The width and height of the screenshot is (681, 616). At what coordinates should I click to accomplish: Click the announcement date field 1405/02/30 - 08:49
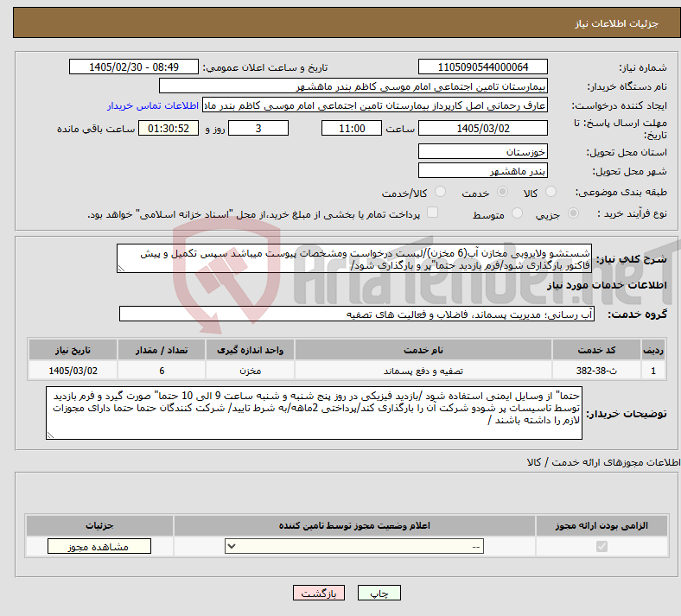134,67
